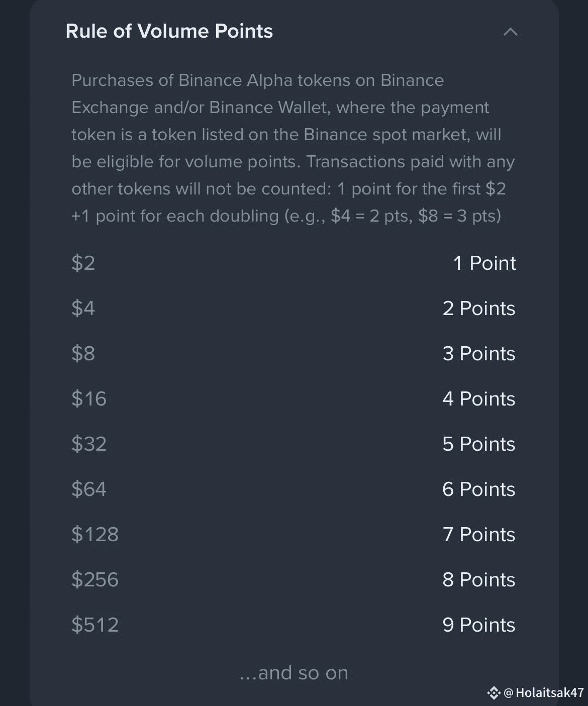Collapse the Rule of Volume Points section
588x706 pixels.
tap(510, 32)
